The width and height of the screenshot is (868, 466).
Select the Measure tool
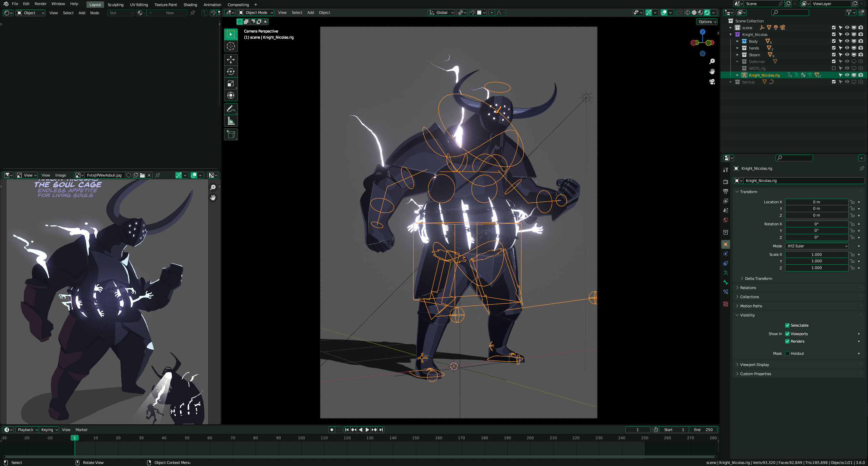231,121
